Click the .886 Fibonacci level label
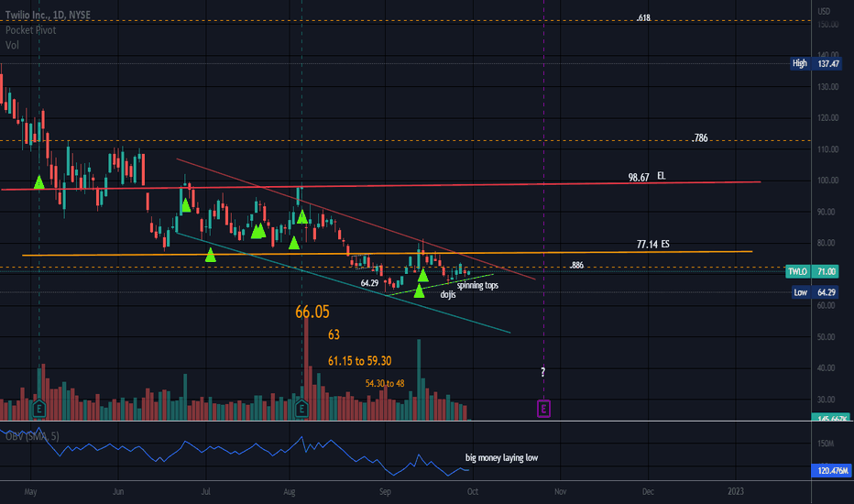This screenshot has height=504, width=854. (x=576, y=266)
